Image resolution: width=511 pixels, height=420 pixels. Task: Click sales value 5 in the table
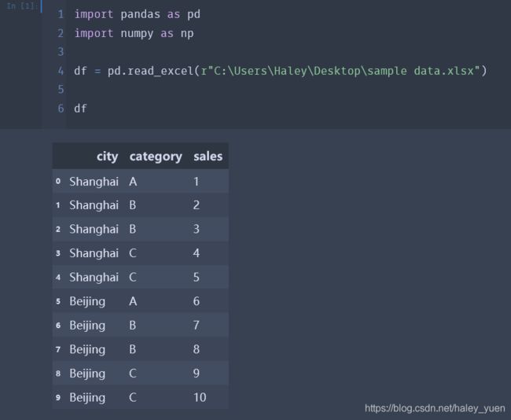tap(197, 277)
